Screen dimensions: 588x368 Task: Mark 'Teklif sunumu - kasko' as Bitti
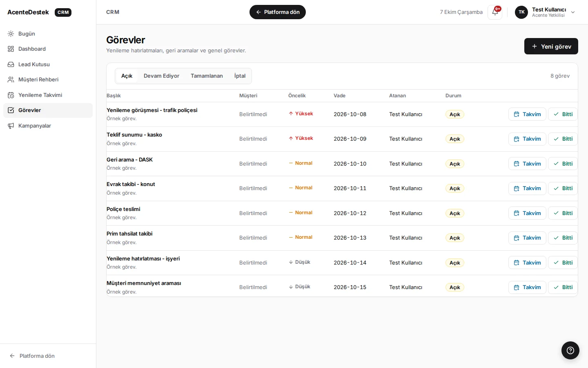563,139
